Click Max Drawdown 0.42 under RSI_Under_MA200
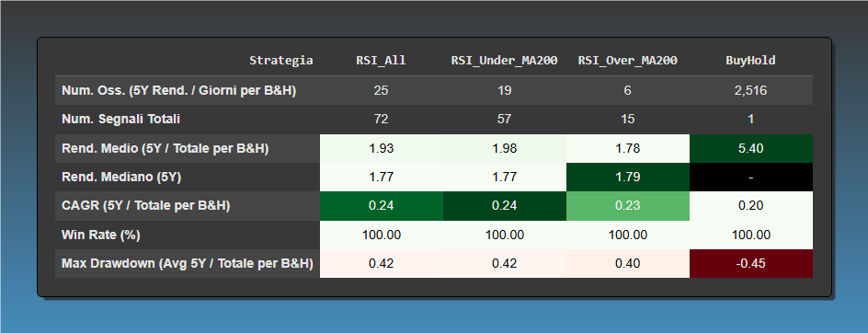The width and height of the screenshot is (868, 333). [x=504, y=264]
